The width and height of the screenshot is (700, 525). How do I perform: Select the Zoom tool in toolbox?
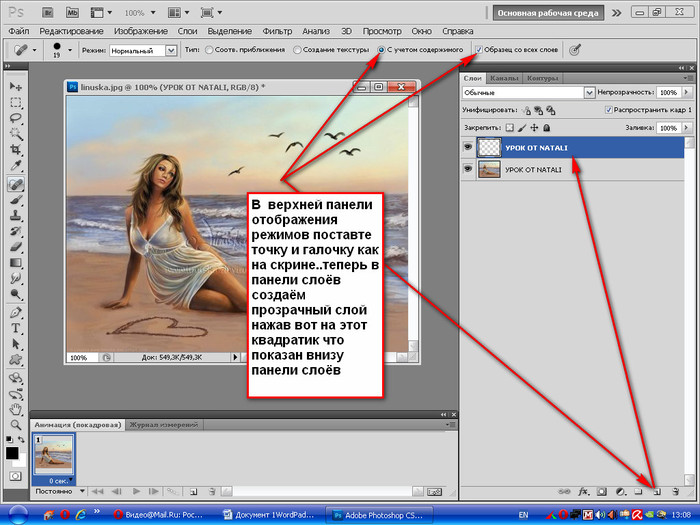(16, 425)
